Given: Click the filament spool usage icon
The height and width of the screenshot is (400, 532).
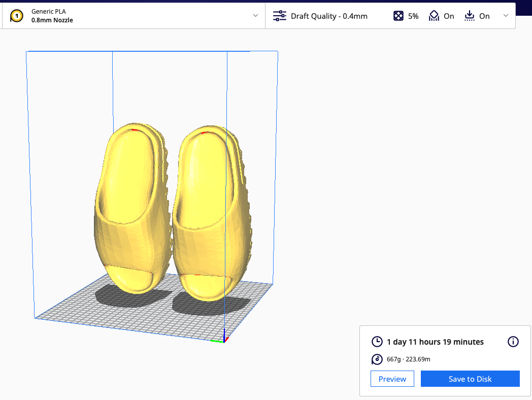Looking at the screenshot, I should click(x=376, y=359).
